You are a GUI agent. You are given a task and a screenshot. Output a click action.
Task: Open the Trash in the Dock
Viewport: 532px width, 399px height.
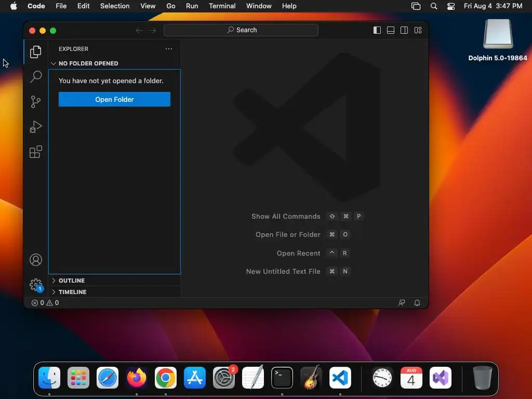coord(483,378)
